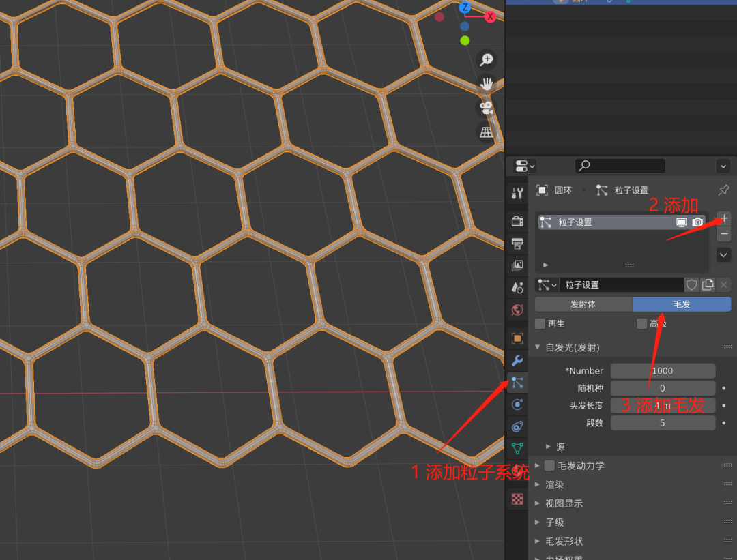Open the editor type dropdown
Screen dimensions: 737x560
click(525, 166)
